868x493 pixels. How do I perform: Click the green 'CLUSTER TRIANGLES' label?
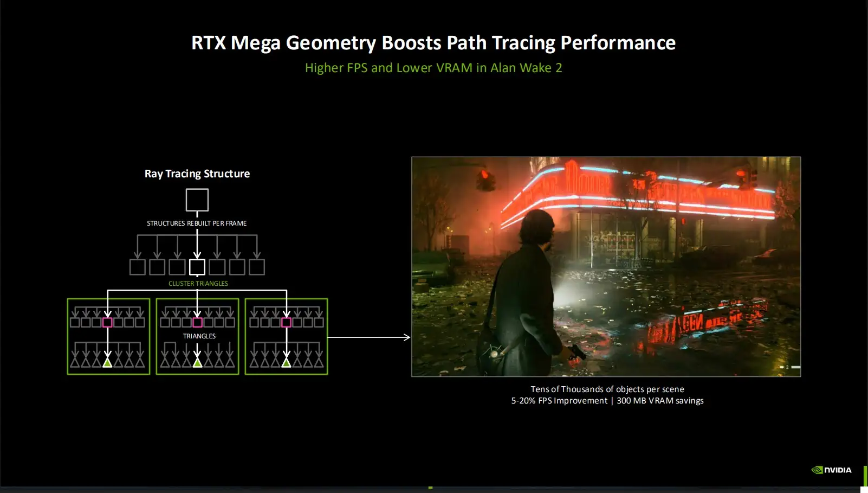tap(198, 284)
